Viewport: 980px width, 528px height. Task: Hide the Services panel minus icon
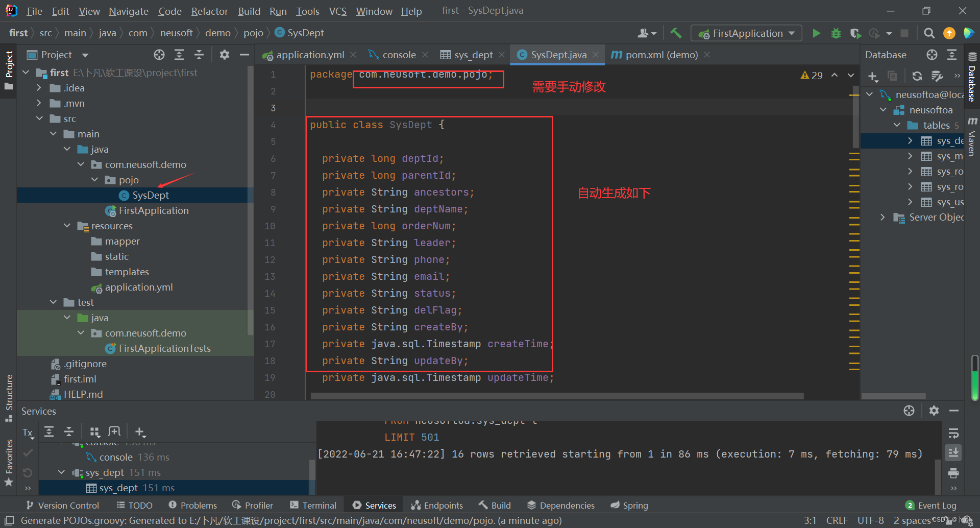click(954, 411)
